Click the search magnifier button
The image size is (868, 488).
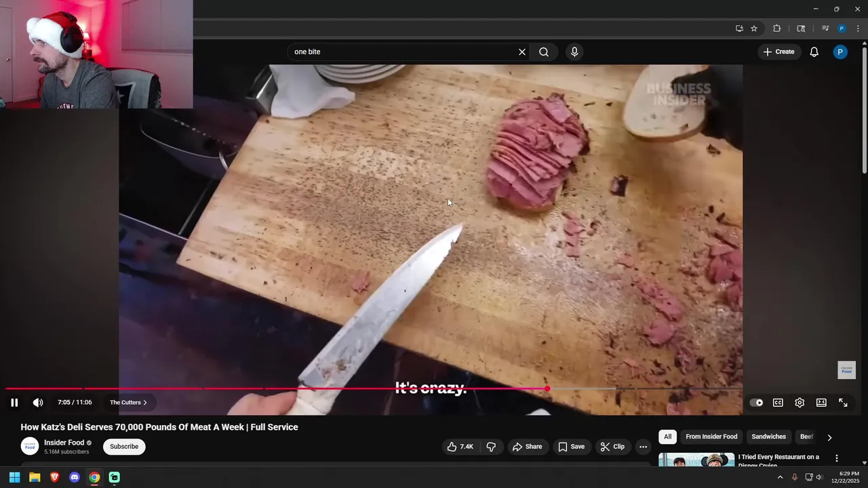pos(544,52)
